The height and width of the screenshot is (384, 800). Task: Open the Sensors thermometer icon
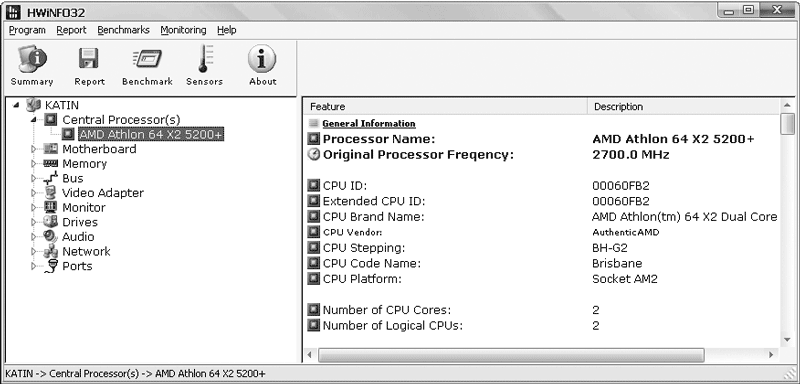[x=205, y=59]
